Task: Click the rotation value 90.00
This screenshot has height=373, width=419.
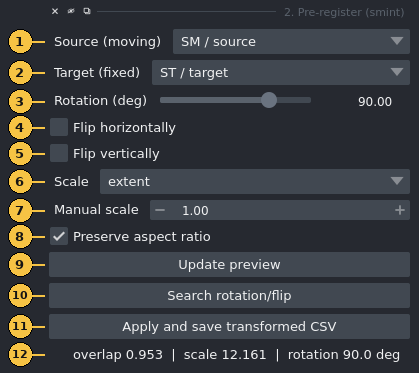Action: (375, 102)
